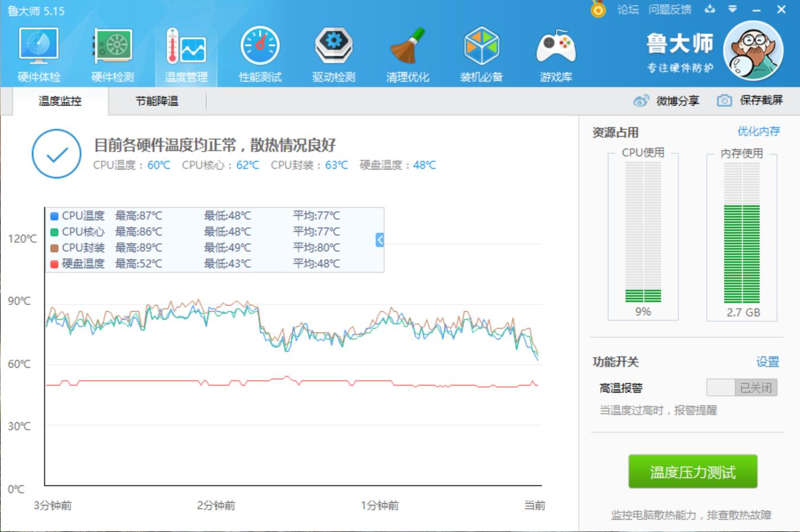Click the 9% CPU usage value
800x532 pixels.
(643, 312)
